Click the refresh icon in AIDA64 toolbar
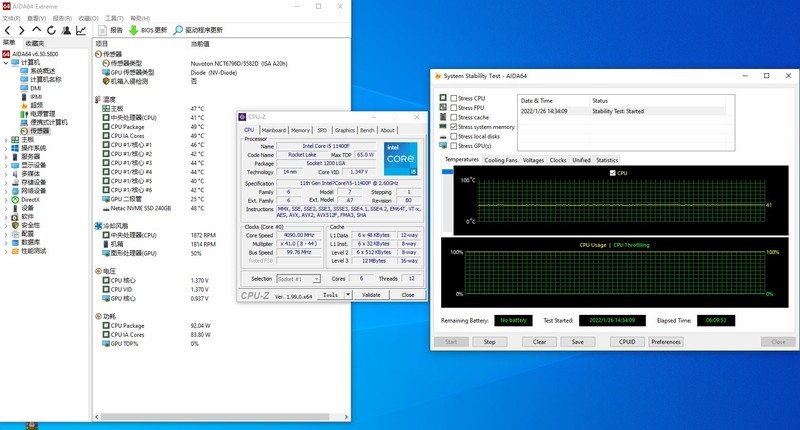 coord(50,31)
